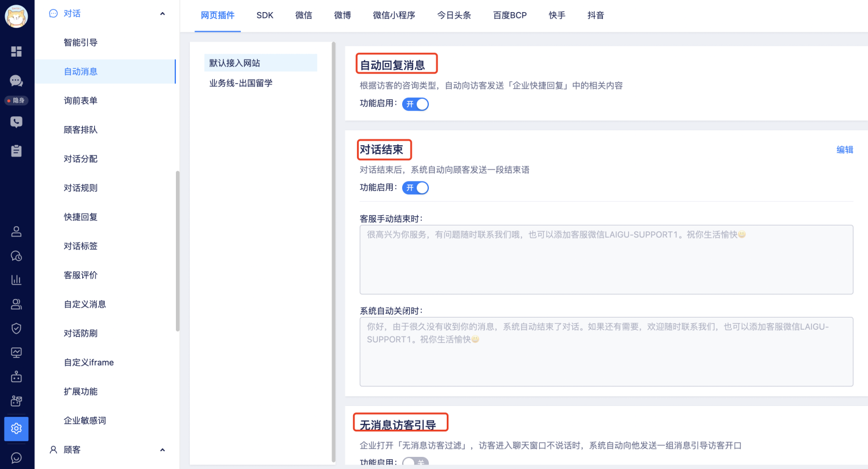Click the cat avatar profile picture
Screen dimensions: 868x469
16,16
